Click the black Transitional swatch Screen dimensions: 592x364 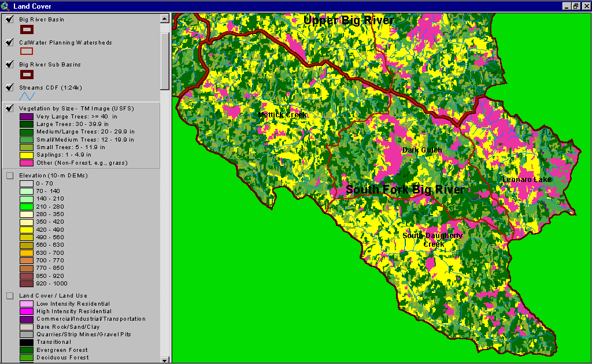click(27, 342)
